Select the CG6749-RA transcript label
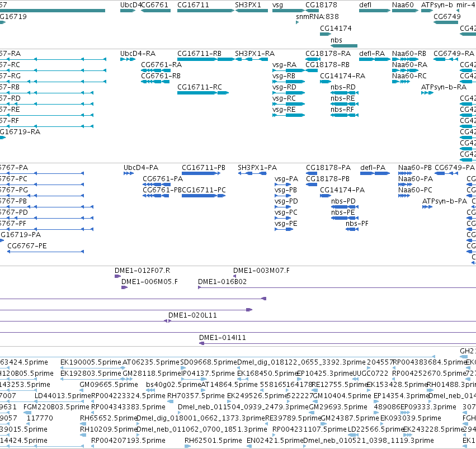Image resolution: width=476 pixels, height=449 pixels. (x=454, y=54)
